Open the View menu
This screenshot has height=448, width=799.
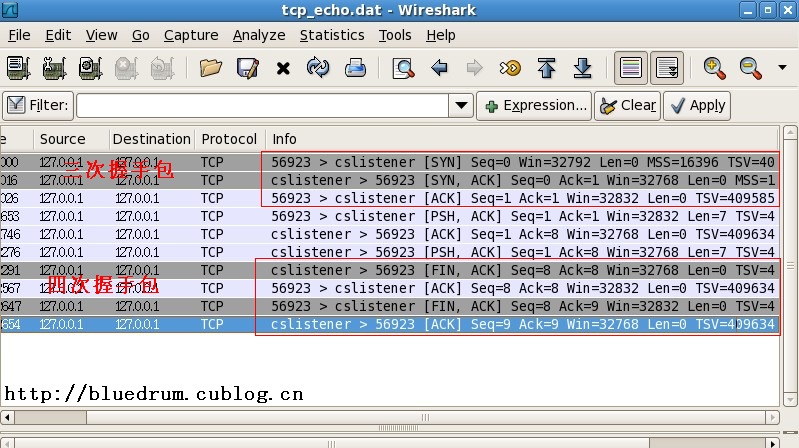[x=101, y=35]
